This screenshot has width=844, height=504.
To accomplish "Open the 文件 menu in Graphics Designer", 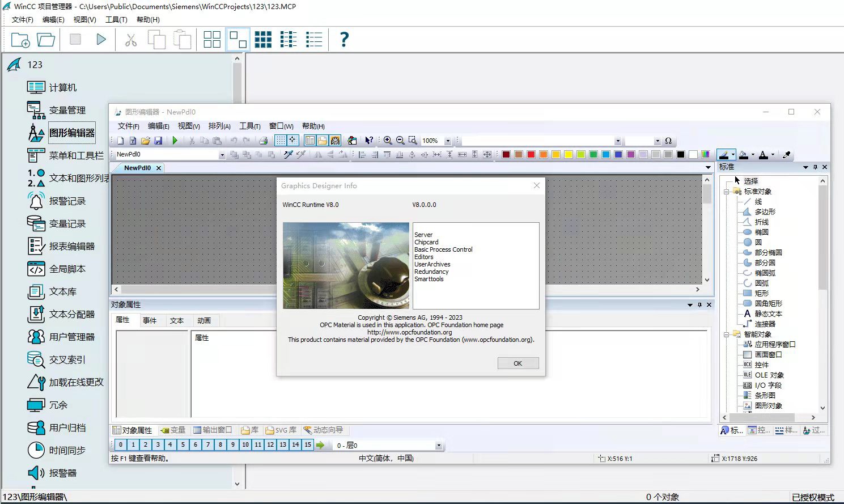I will click(x=129, y=126).
